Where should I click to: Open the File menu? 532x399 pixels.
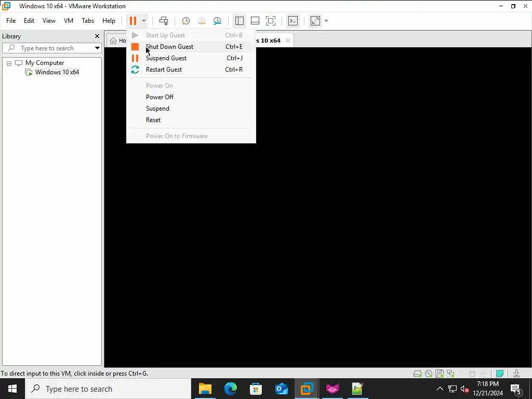tap(11, 21)
